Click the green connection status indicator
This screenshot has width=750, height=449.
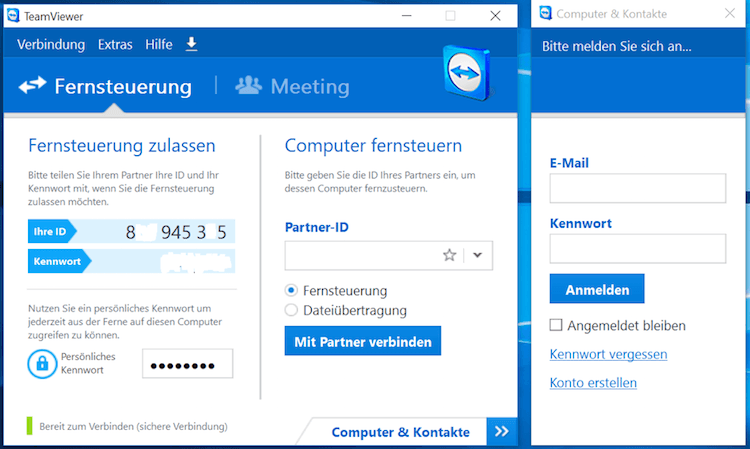(x=30, y=426)
